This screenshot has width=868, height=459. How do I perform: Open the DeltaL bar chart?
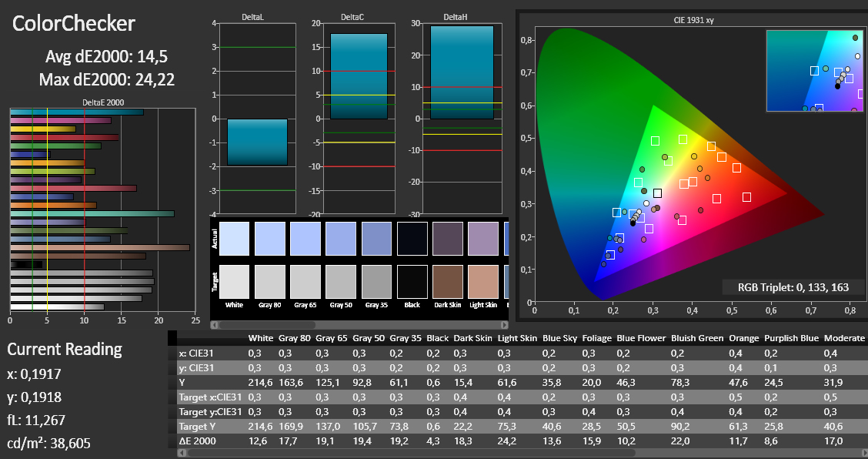pos(258,119)
